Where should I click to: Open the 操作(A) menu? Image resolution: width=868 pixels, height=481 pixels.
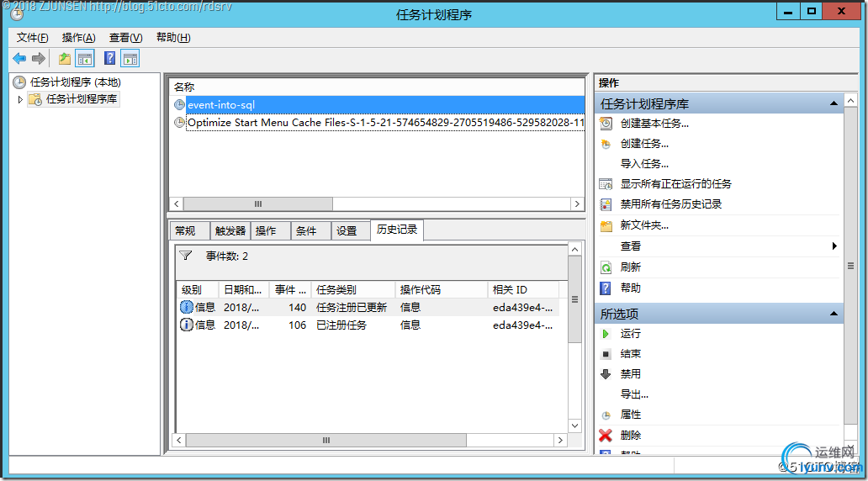(x=78, y=38)
